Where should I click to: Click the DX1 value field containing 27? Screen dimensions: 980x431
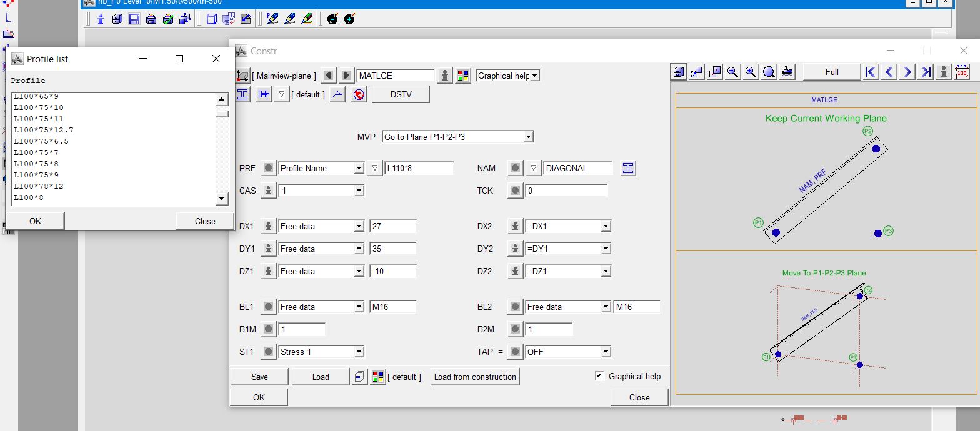[393, 226]
